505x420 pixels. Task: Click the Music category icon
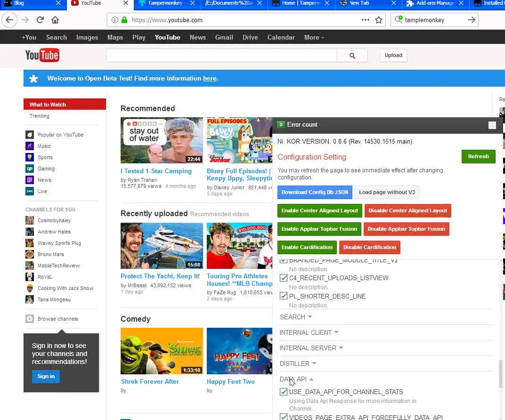click(30, 146)
